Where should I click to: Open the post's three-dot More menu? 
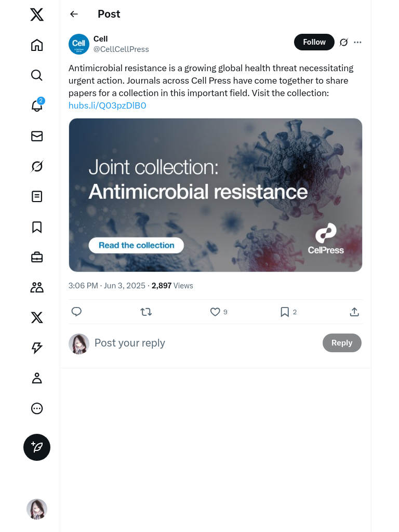click(x=357, y=42)
